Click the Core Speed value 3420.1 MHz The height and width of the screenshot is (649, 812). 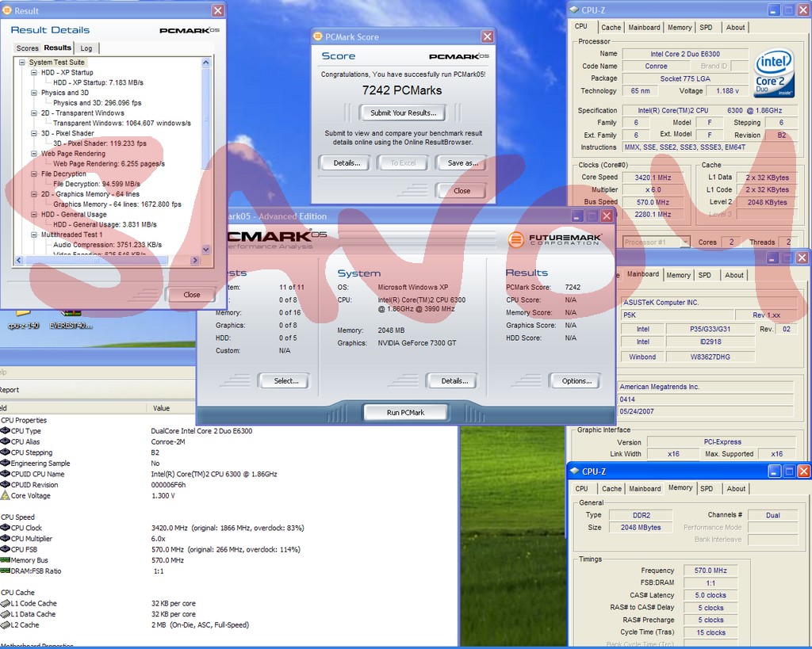653,177
